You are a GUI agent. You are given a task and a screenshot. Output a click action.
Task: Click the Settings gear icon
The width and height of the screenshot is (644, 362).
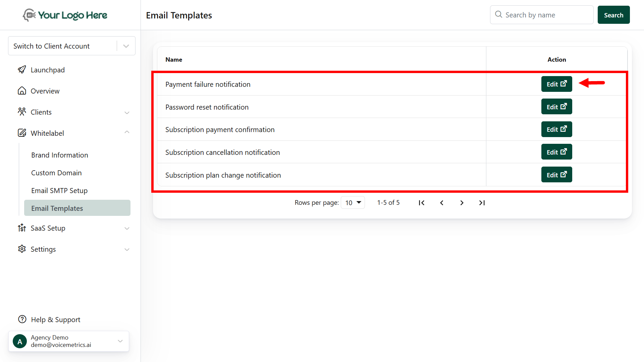(21, 249)
